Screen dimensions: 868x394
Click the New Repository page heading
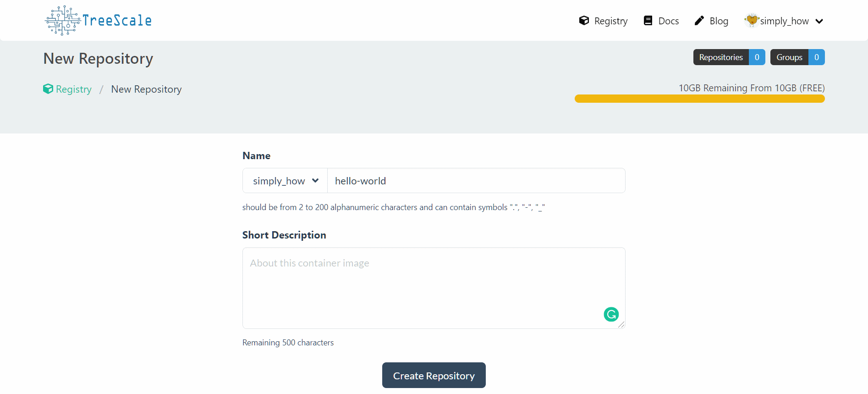pyautogui.click(x=98, y=59)
